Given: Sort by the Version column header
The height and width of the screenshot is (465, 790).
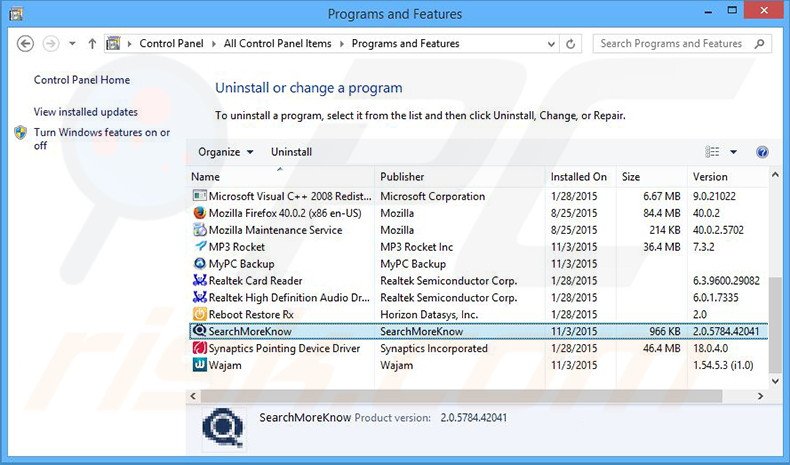Looking at the screenshot, I should click(x=728, y=177).
